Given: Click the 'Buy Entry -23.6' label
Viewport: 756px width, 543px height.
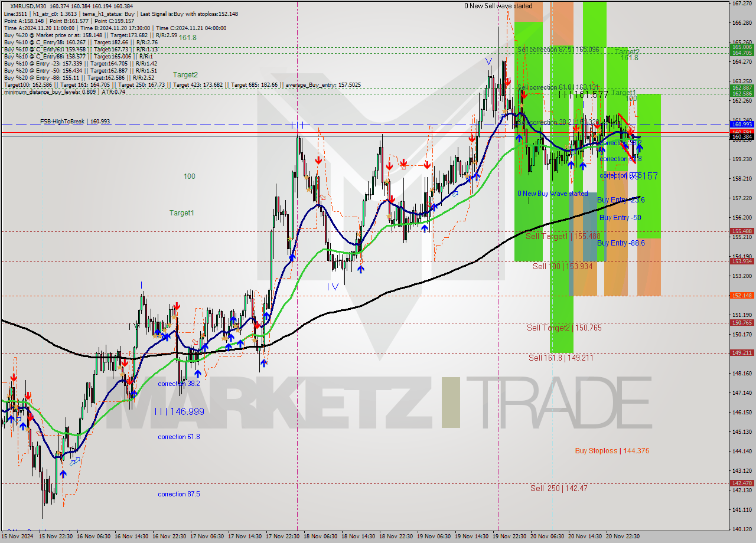Looking at the screenshot, I should (x=621, y=200).
